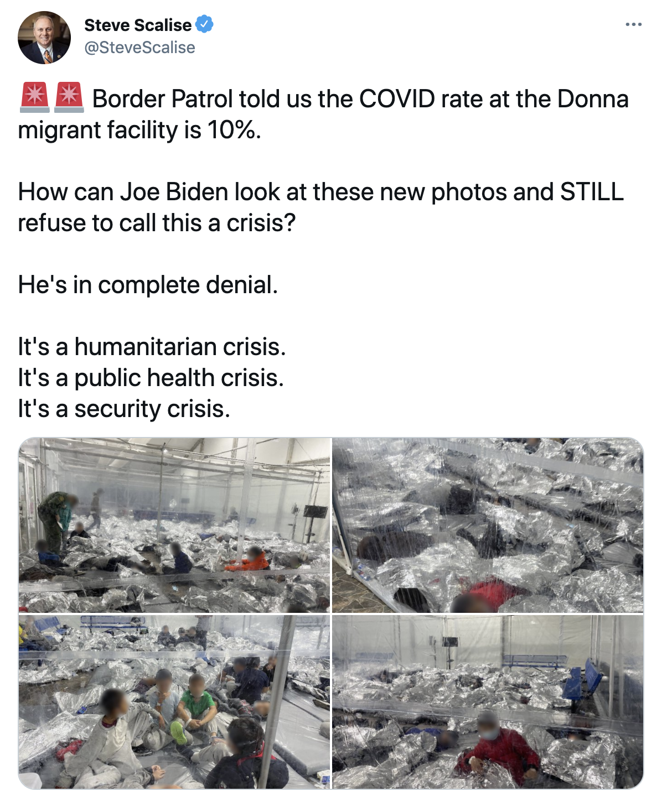Open the bottom-left photo of seated children
The width and height of the screenshot is (662, 812).
[174, 701]
